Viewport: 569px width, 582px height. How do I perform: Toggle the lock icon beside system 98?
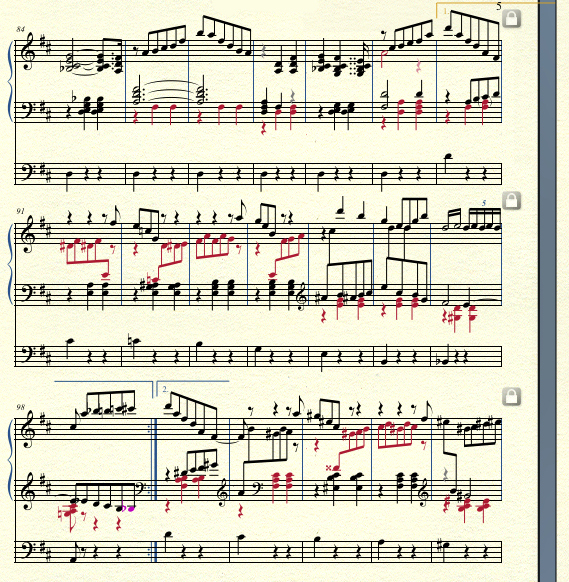coord(511,396)
